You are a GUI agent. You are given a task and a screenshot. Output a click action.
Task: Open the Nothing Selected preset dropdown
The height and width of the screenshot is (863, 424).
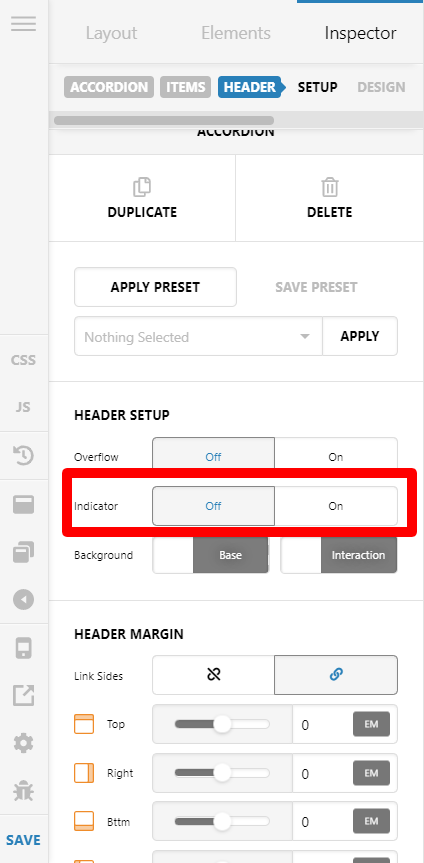198,336
